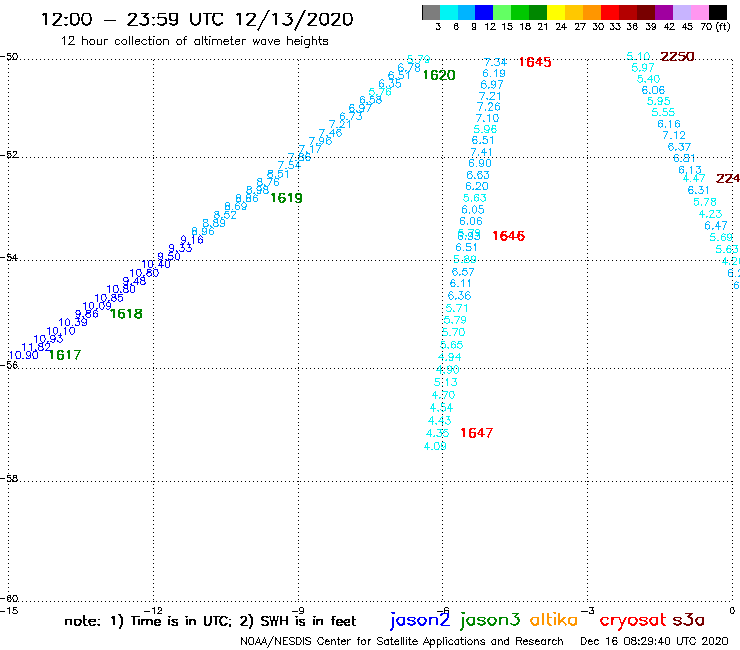Image resolution: width=740 pixels, height=650 pixels.
Task: Click the gray 3 ft legend swatch
Action: [431, 12]
